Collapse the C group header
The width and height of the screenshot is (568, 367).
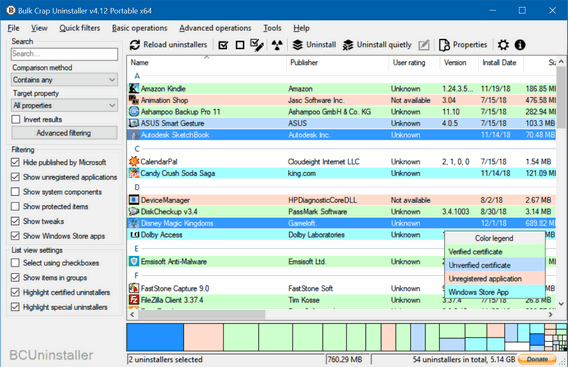(x=137, y=149)
